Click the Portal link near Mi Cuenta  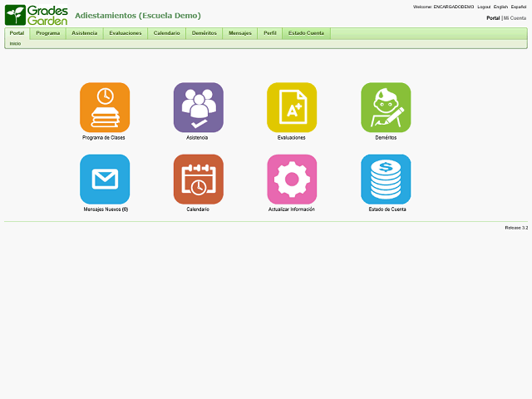[493, 18]
